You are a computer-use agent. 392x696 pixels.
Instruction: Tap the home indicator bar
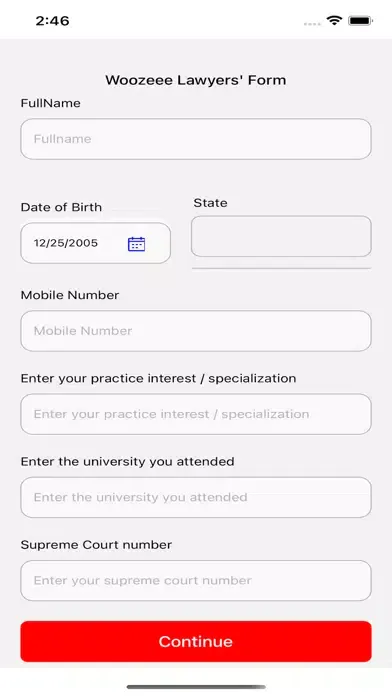coord(196,687)
